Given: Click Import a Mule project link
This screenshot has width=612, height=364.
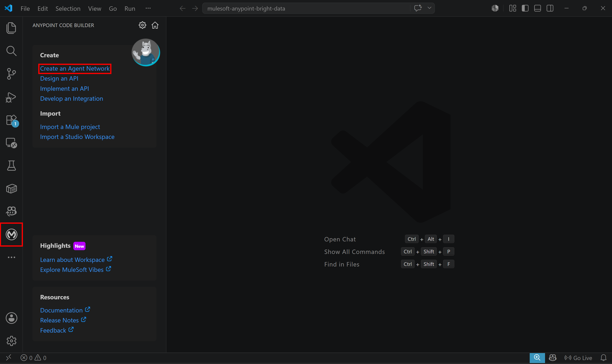Looking at the screenshot, I should coord(70,127).
